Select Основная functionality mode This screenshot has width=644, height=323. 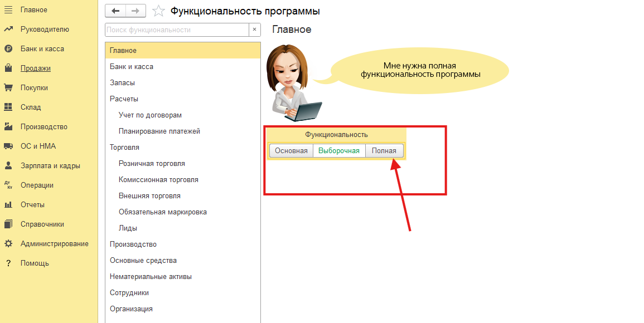(x=291, y=151)
